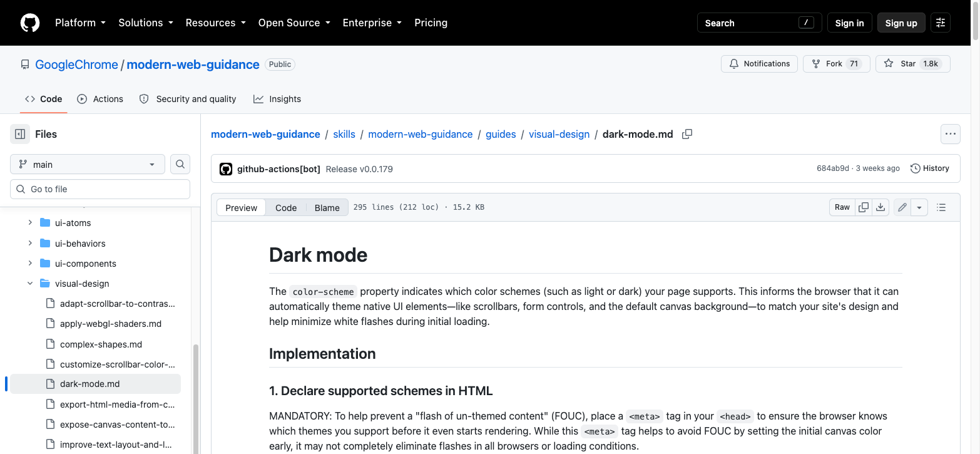The height and width of the screenshot is (454, 980).
Task: Open the GoogleChrome owner link
Action: 76,64
